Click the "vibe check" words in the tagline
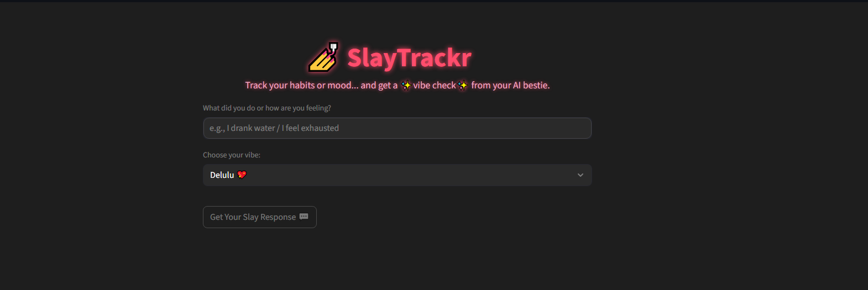This screenshot has width=868, height=290. tap(435, 85)
